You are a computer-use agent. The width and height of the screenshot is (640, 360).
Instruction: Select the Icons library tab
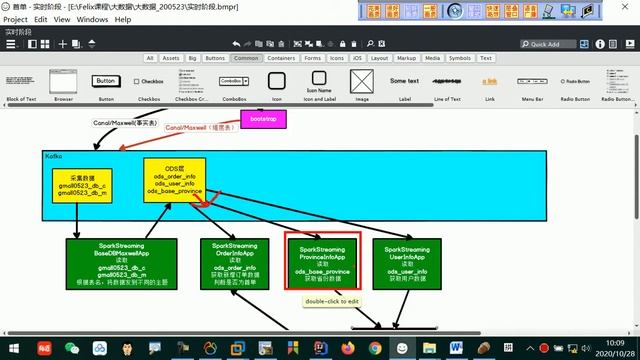point(337,58)
